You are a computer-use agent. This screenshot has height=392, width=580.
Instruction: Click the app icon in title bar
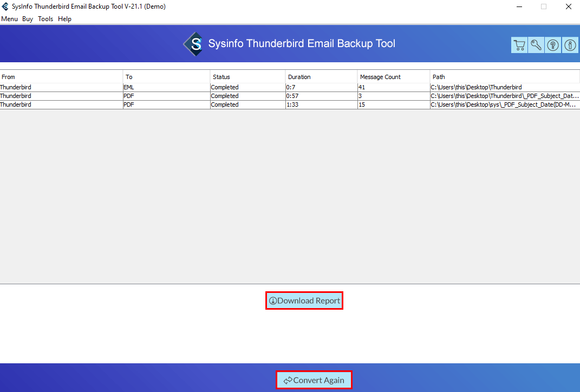tap(5, 6)
